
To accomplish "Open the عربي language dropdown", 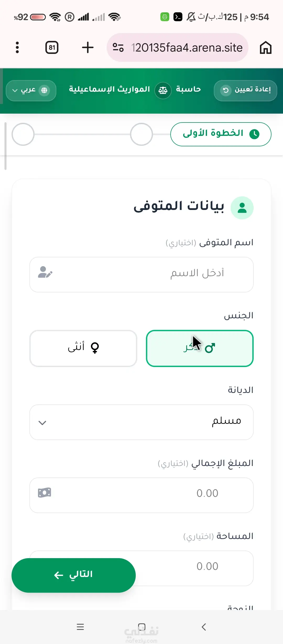I will pos(31,91).
